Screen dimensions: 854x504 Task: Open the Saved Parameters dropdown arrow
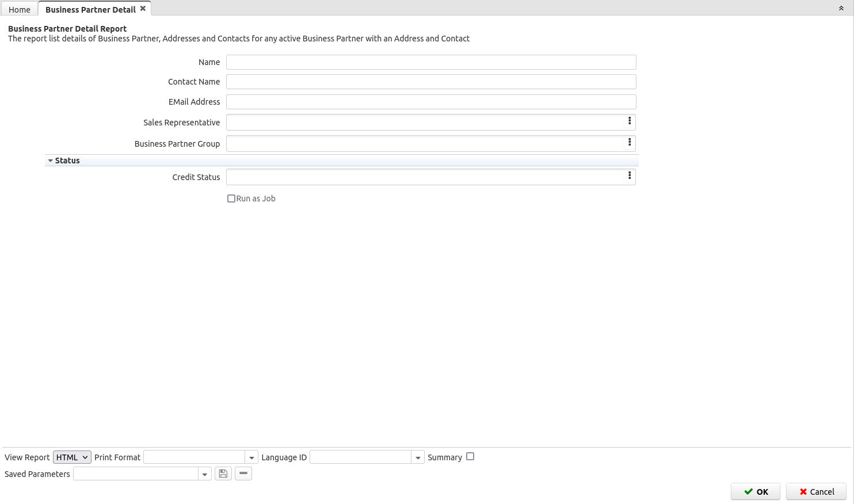pos(205,474)
